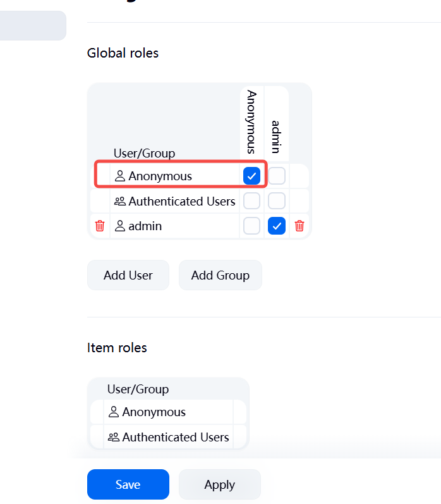
Task: Click the Anonymous user icon in Global roles
Action: [x=120, y=176]
